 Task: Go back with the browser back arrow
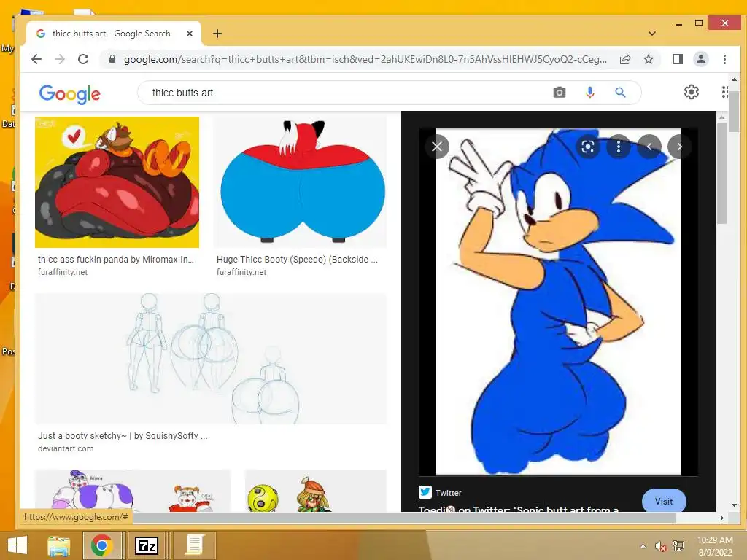point(36,59)
